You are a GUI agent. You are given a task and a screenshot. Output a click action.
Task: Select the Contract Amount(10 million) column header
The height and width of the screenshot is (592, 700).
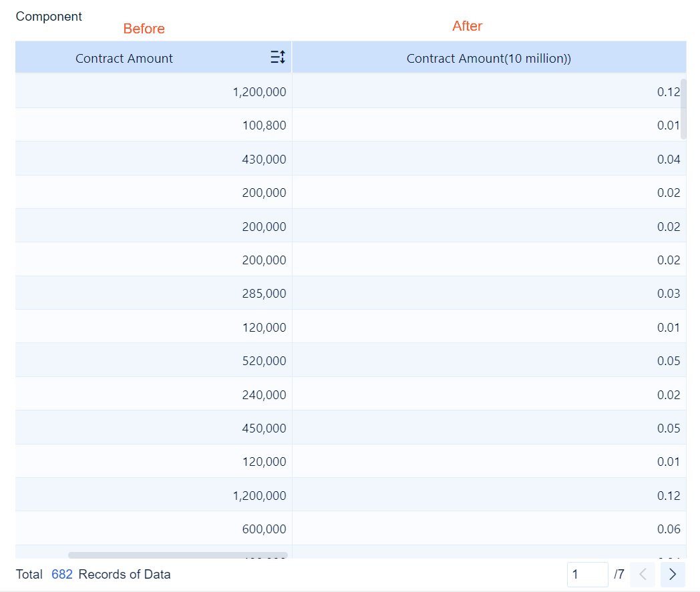[x=488, y=58]
